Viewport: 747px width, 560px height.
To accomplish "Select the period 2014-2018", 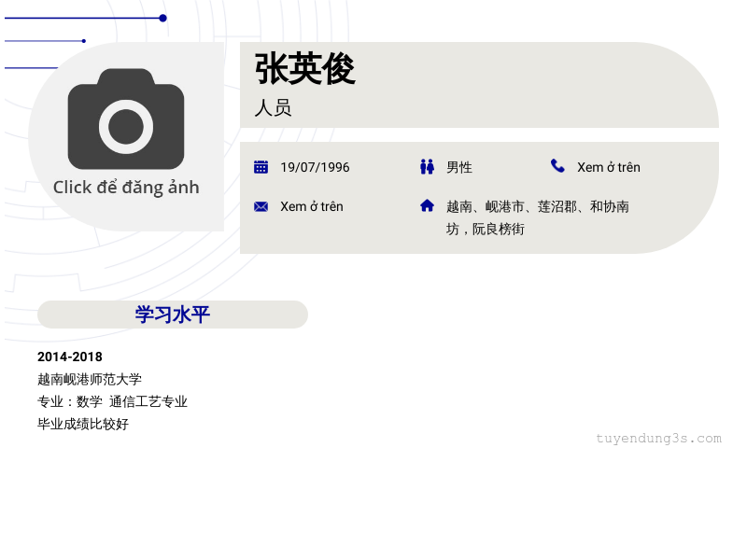I will 69,357.
